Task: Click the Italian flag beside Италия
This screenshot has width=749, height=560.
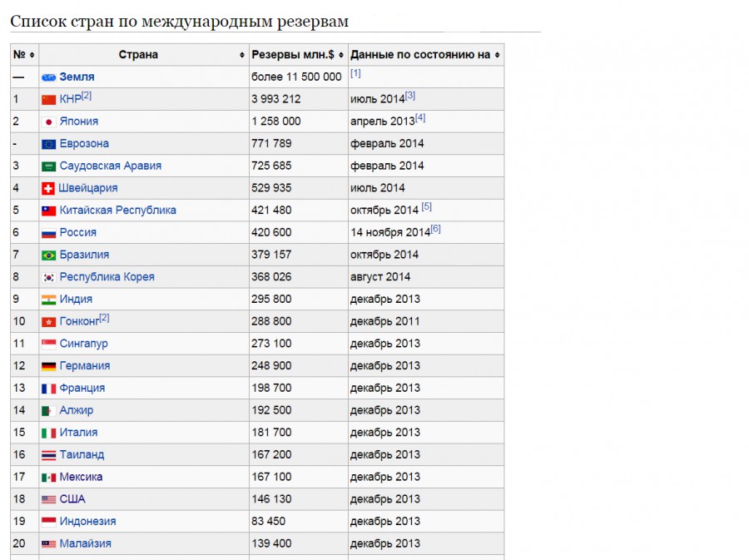Action: coord(49,433)
